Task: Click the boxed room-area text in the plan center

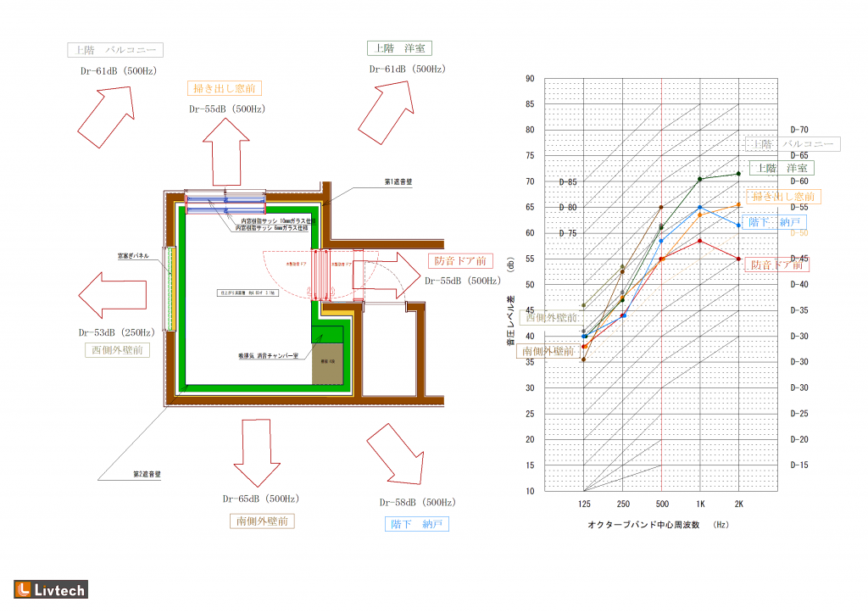Action: 248,293
